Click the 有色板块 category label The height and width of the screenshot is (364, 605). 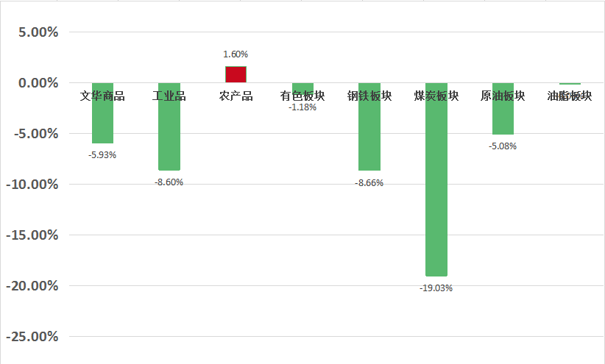[302, 96]
